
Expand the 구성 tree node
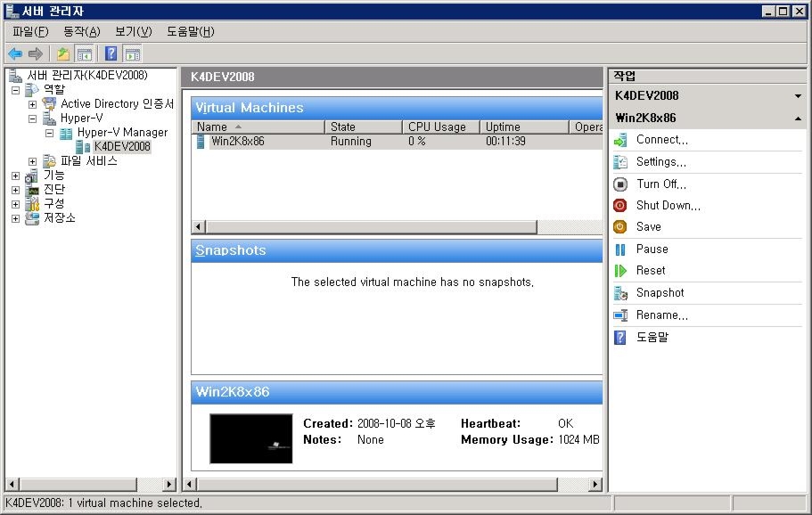click(x=15, y=204)
